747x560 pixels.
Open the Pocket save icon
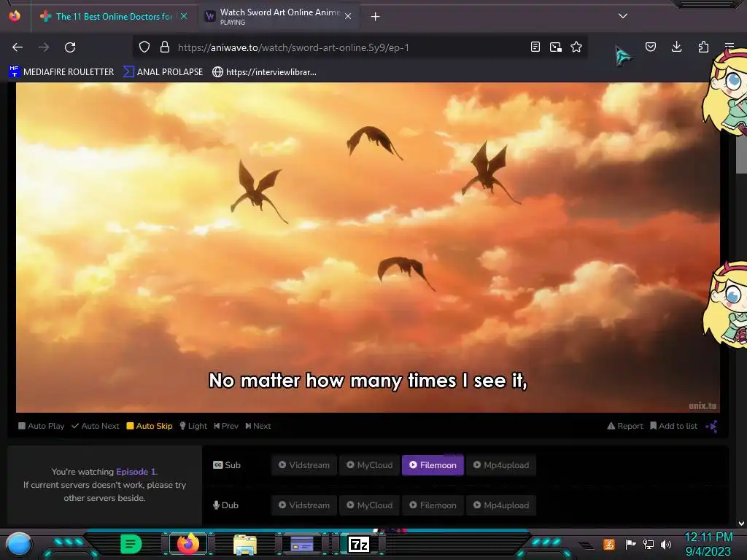click(650, 47)
